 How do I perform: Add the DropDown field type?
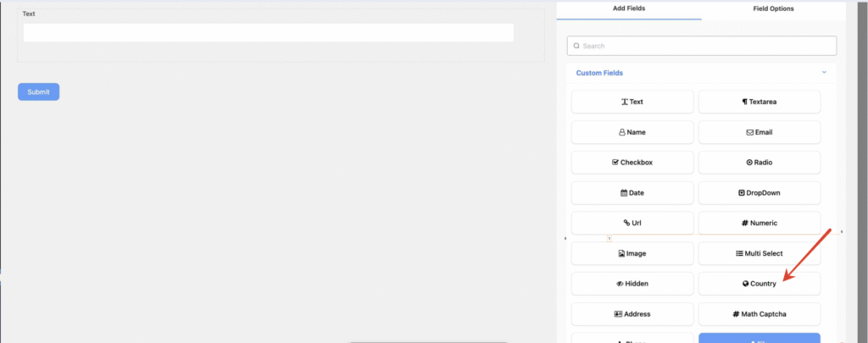tap(759, 193)
